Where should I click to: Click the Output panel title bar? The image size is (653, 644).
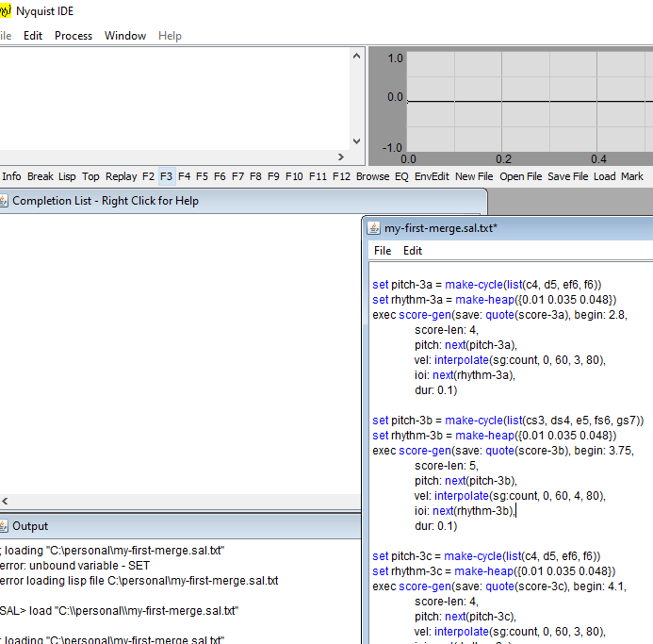[180, 526]
